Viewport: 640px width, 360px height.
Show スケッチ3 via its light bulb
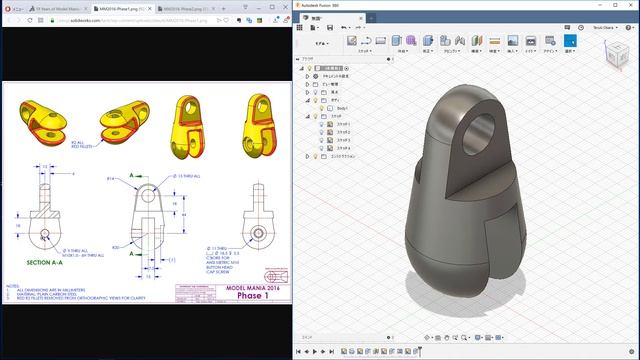click(322, 140)
